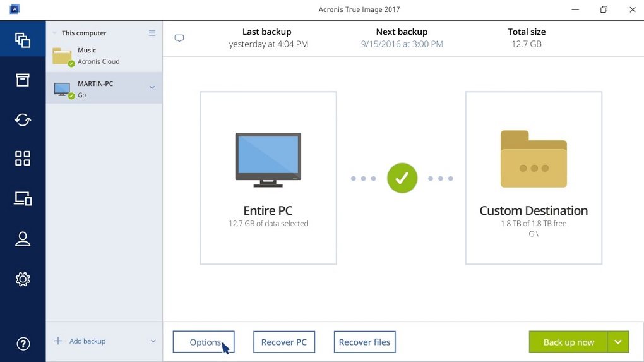This screenshot has width=644, height=362.
Task: Click the Acronis app logo icon
Action: 15,9
